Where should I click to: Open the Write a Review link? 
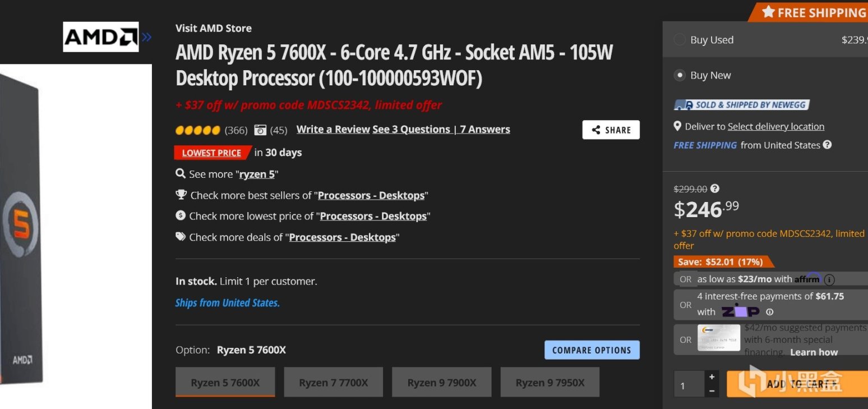tap(333, 130)
